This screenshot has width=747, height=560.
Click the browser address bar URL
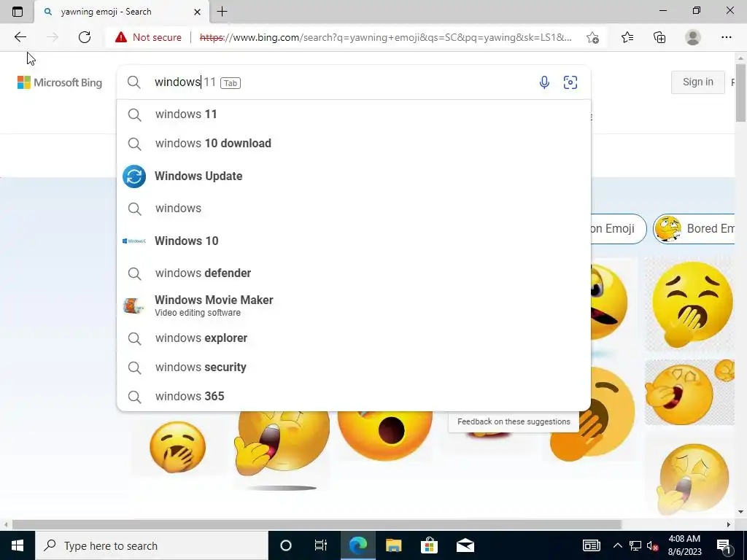coord(385,37)
